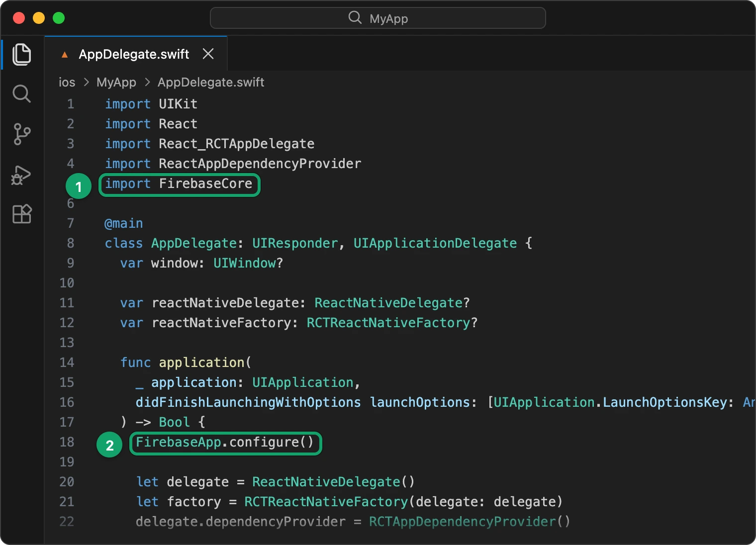Click 'didFinishLaunchingWithOptions' parameter label
The image size is (756, 545).
[248, 402]
